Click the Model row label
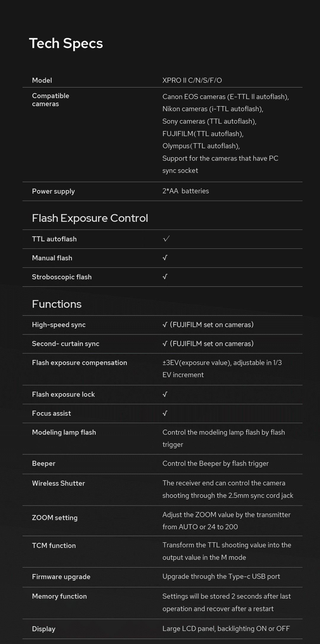The width and height of the screenshot is (320, 644). pyautogui.click(x=42, y=80)
